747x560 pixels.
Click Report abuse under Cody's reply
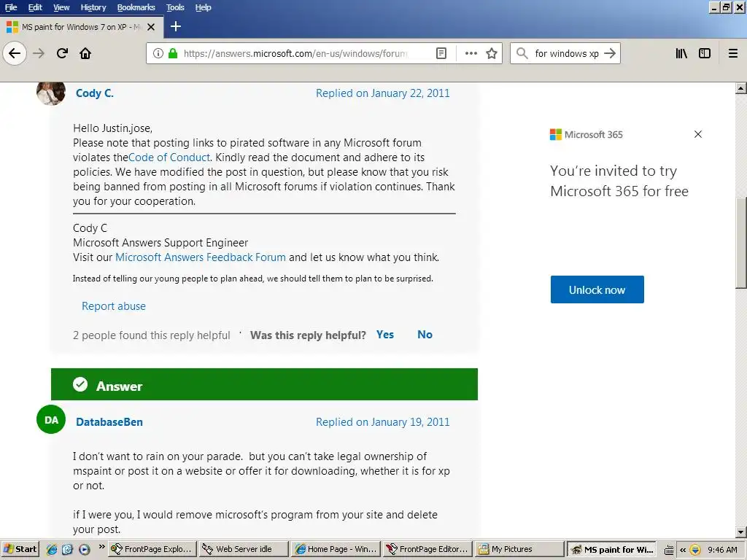(x=114, y=306)
